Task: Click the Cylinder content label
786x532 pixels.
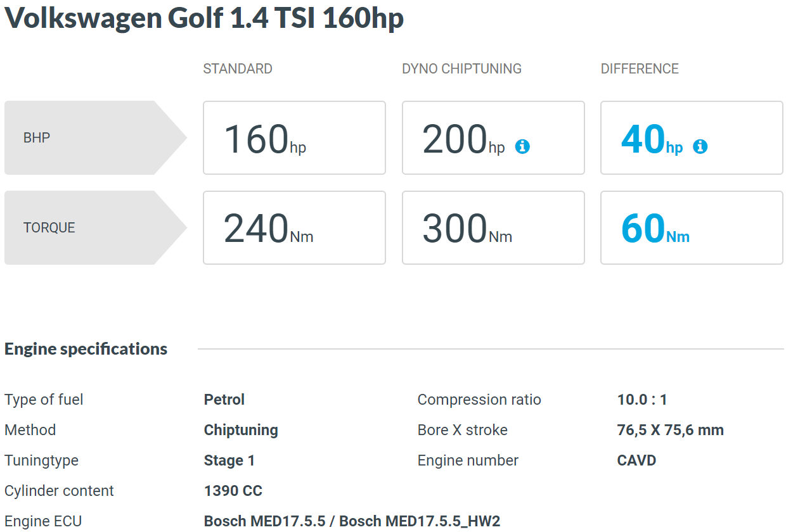Action: point(59,491)
